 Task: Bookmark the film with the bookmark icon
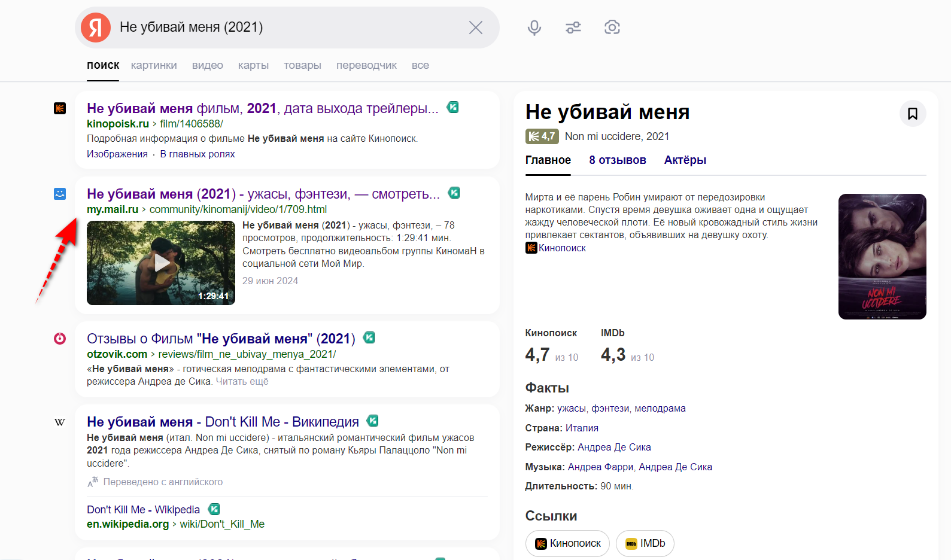click(x=912, y=114)
